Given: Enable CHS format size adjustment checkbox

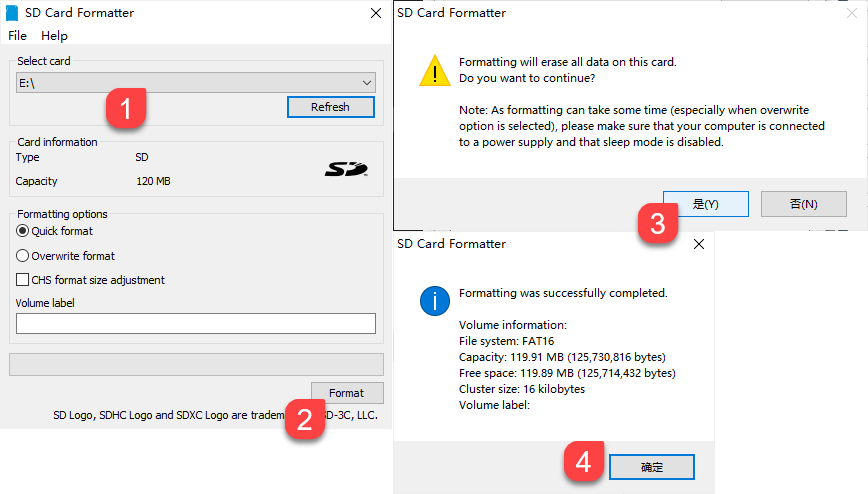Looking at the screenshot, I should pos(23,280).
